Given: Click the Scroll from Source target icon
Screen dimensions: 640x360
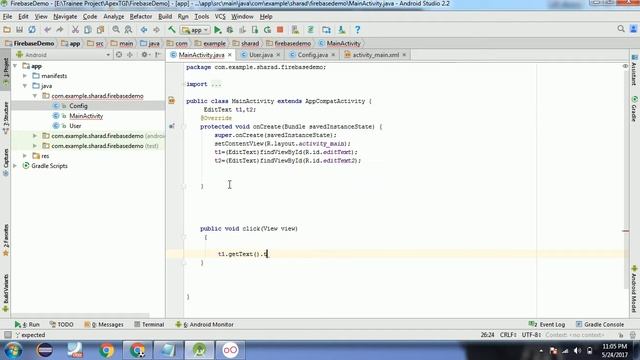Looking at the screenshot, I should click(x=119, y=55).
